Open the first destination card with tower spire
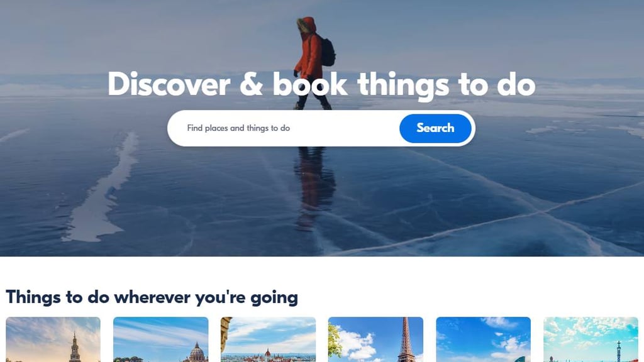644x362 pixels. (53, 339)
